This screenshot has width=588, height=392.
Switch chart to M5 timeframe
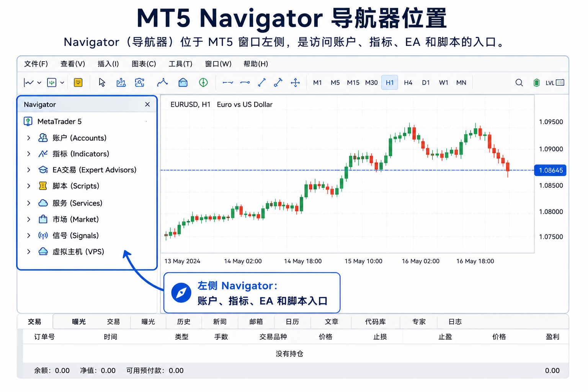[x=335, y=82]
